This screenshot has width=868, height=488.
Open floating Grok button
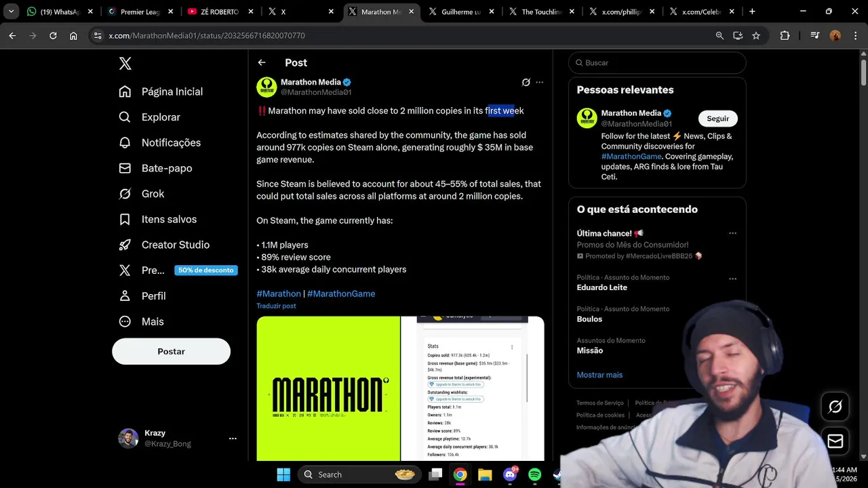[835, 407]
